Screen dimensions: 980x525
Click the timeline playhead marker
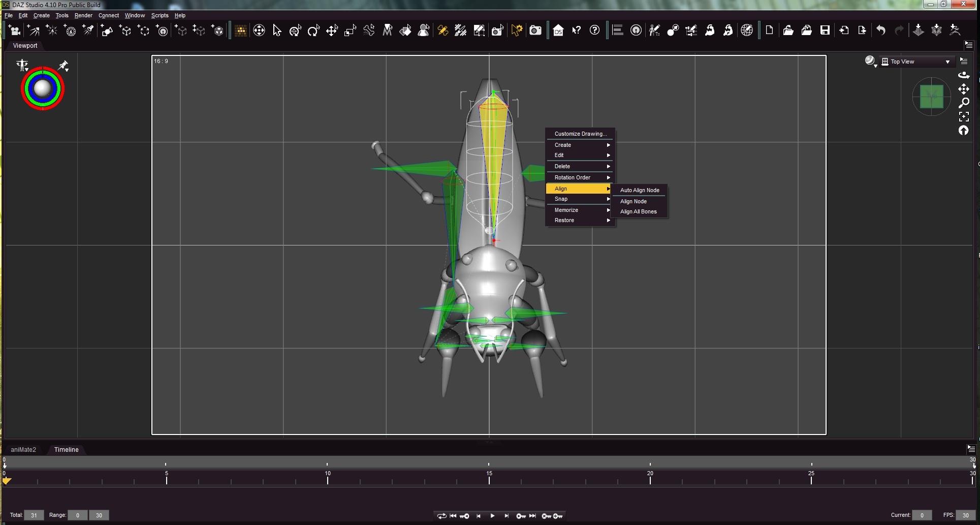[7, 481]
